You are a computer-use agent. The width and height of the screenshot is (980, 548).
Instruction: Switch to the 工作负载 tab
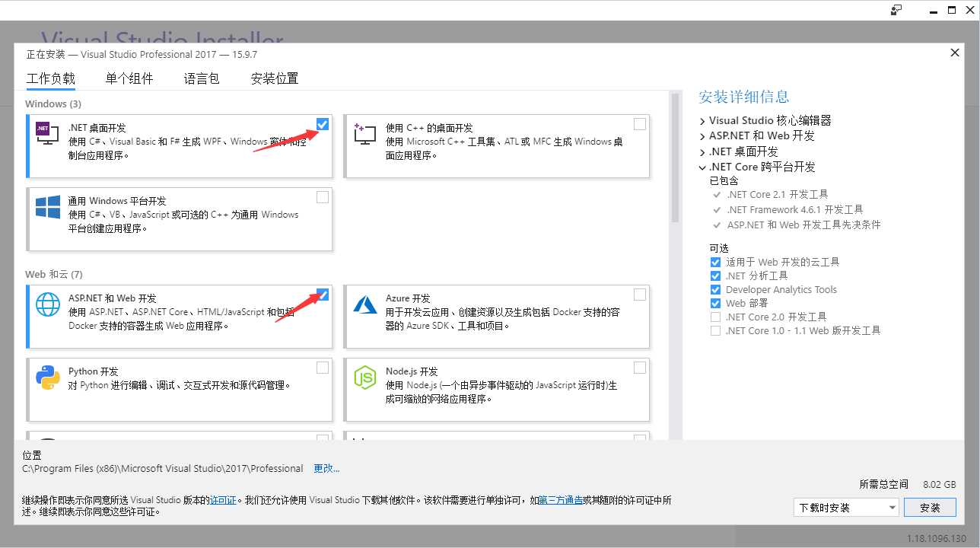[x=51, y=78]
